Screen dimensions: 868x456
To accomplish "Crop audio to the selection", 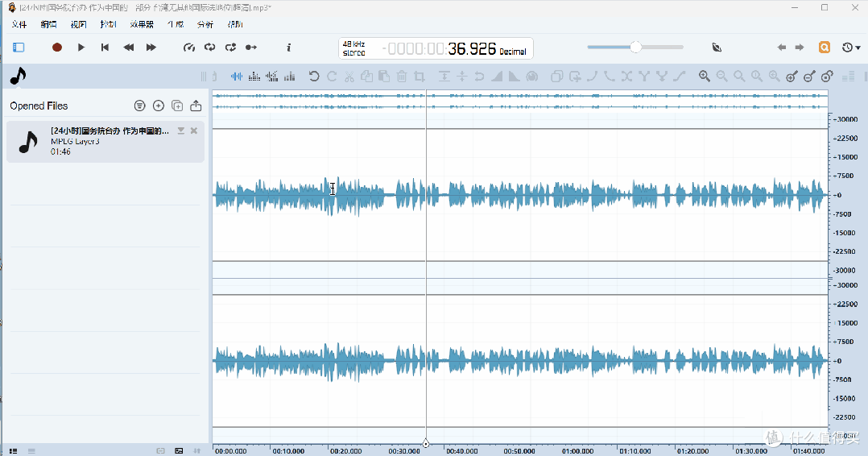I will [x=420, y=77].
